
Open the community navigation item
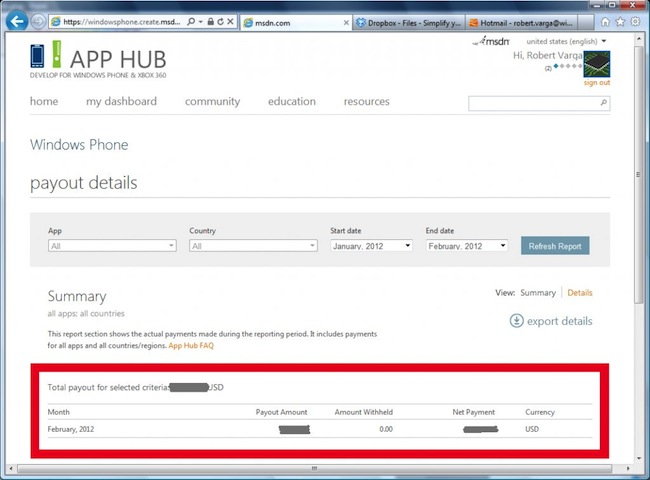pyautogui.click(x=212, y=101)
